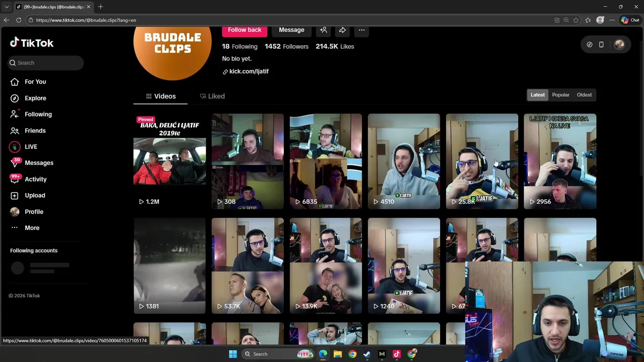644x362 pixels.
Task: Add this page to favorites star
Action: point(576,20)
